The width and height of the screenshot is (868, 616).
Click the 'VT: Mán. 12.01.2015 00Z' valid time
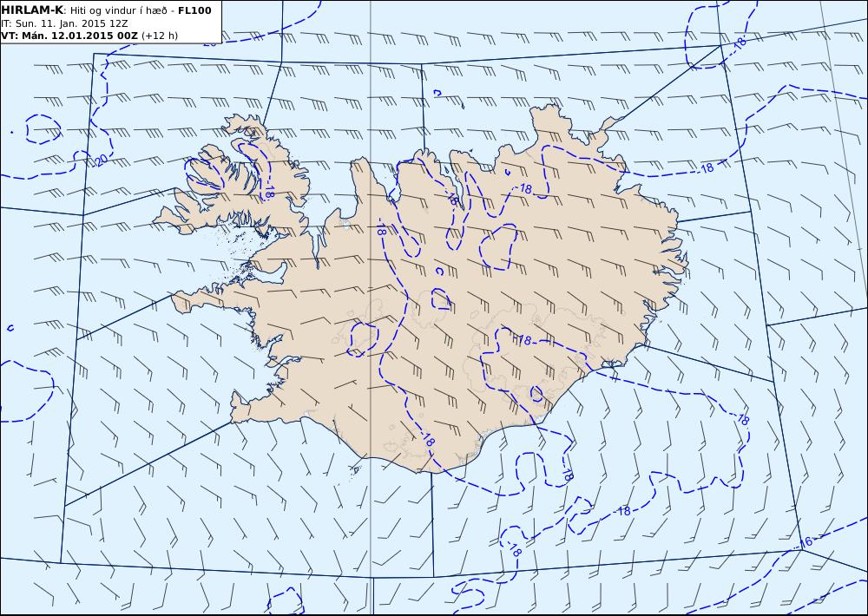pos(69,36)
